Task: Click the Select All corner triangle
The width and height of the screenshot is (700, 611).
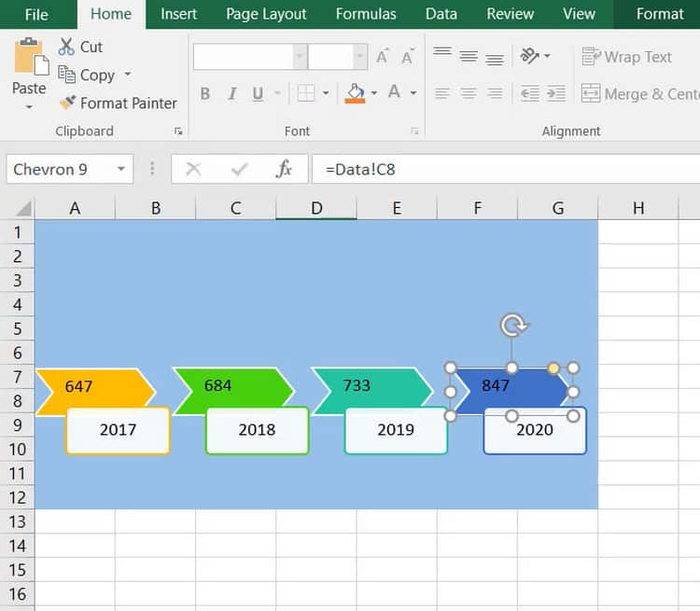Action: (22, 208)
